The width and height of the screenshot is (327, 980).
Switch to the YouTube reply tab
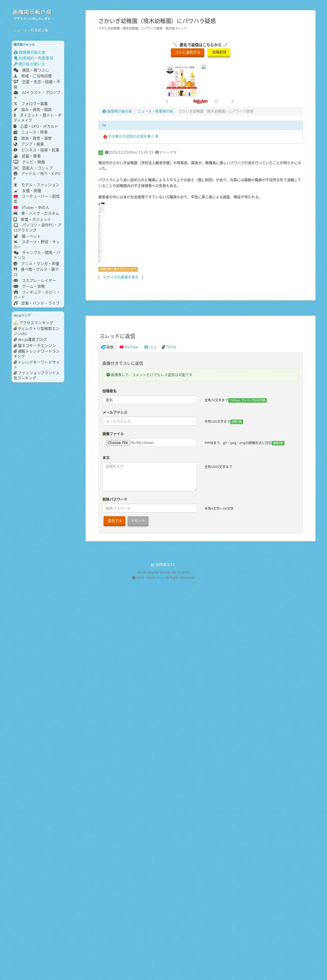(129, 347)
